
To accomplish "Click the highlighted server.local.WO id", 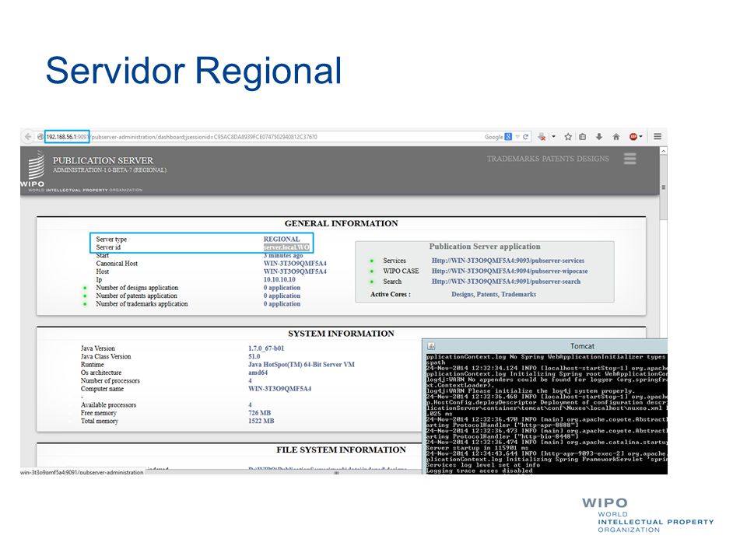I will (x=286, y=247).
